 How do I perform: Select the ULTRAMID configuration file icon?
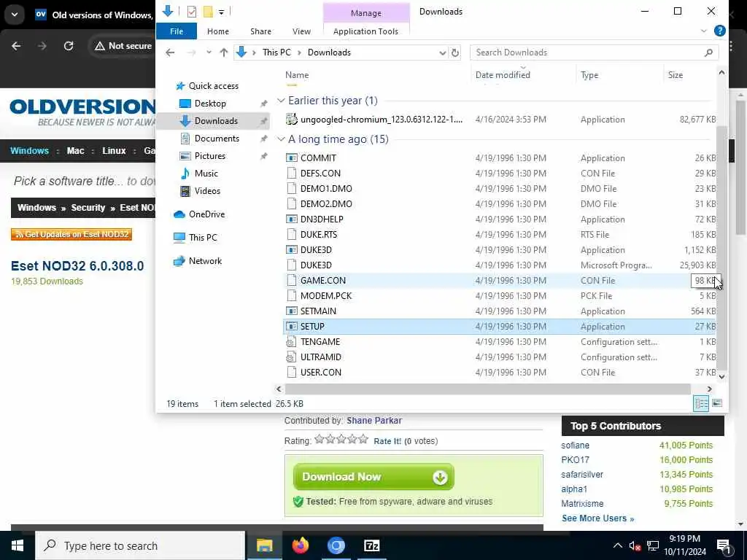click(x=292, y=357)
